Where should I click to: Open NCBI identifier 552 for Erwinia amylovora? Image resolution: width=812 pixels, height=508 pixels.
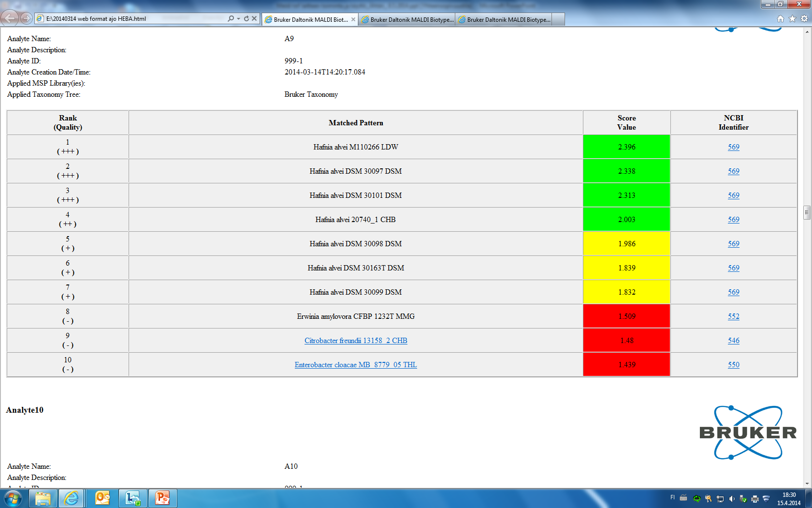coord(734,316)
